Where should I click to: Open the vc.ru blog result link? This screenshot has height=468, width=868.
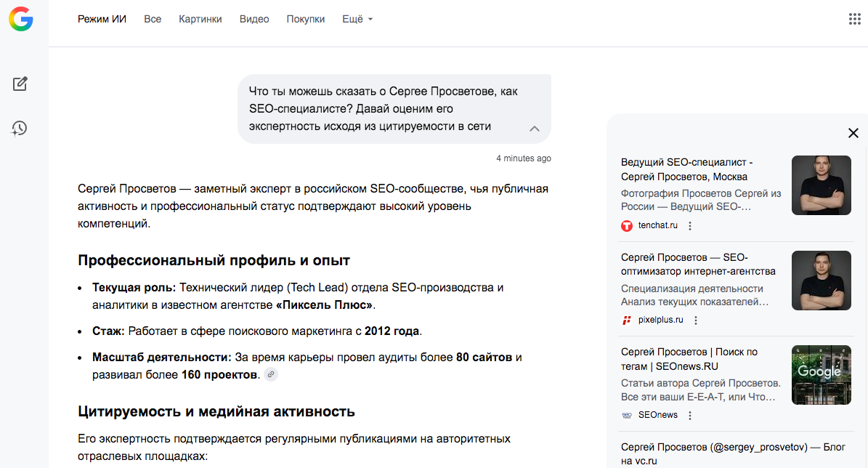(x=732, y=453)
